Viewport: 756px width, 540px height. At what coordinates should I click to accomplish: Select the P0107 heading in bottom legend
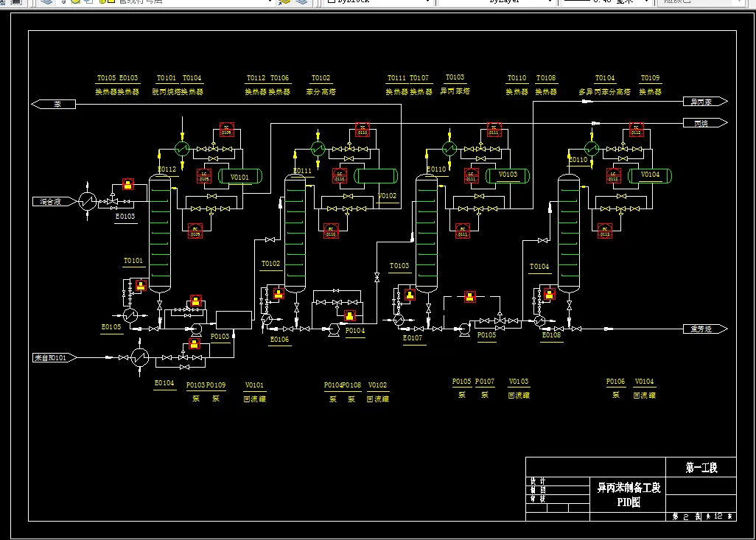point(485,382)
